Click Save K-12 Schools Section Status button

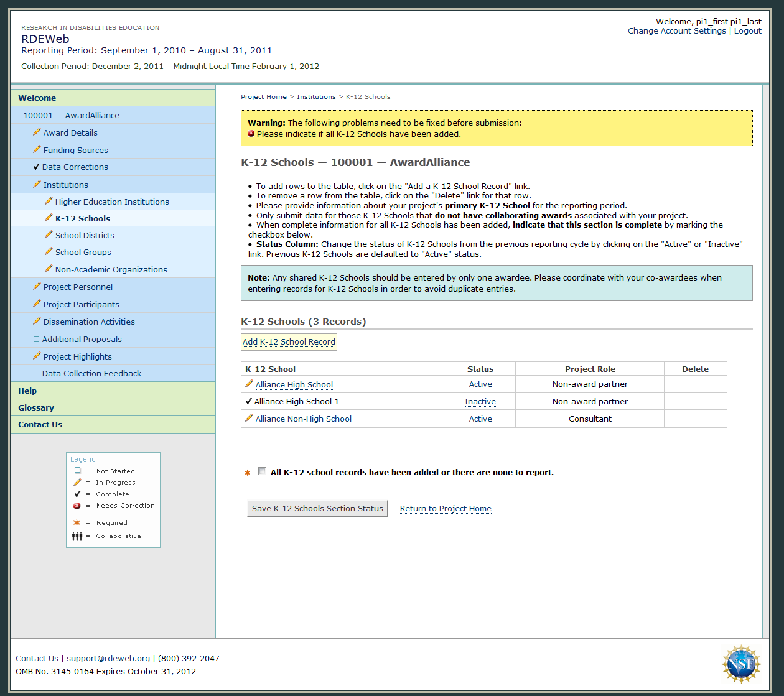(317, 508)
